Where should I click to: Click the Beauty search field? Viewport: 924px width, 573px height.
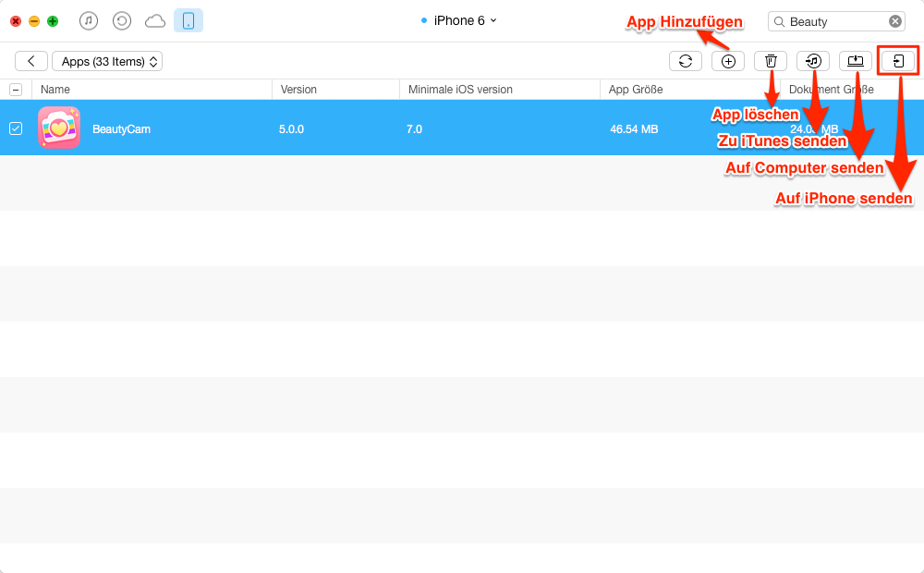[x=836, y=22]
